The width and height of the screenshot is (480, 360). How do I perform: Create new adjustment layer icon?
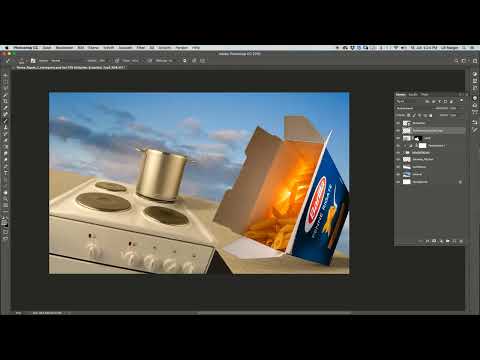(441, 241)
